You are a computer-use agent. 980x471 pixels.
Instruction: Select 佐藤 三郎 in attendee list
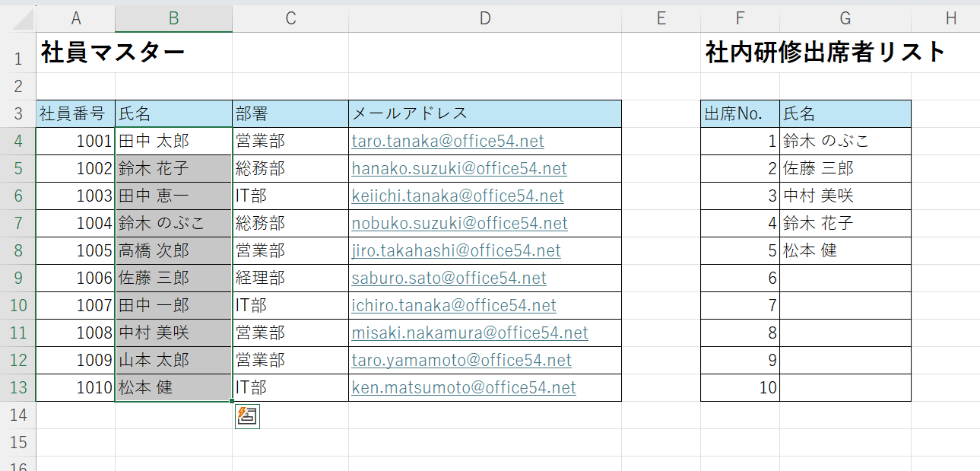point(845,169)
